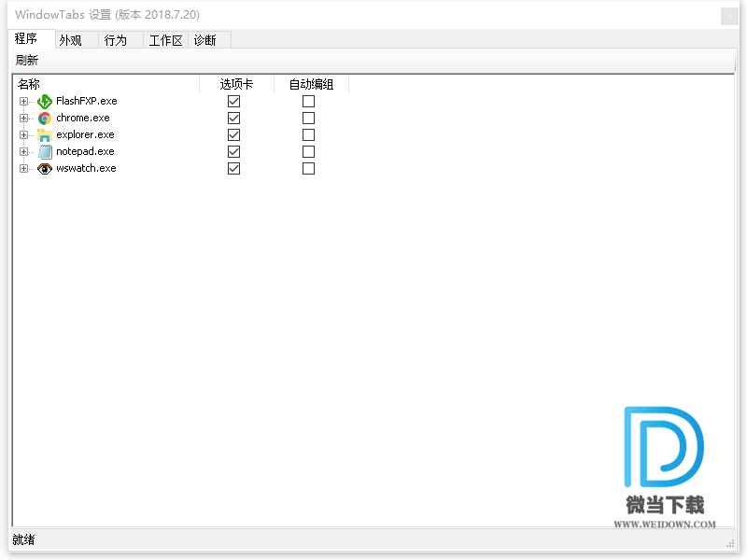Viewport: 747px width, 560px height.
Task: Expand the notepad.exe tree node
Action: click(x=23, y=152)
